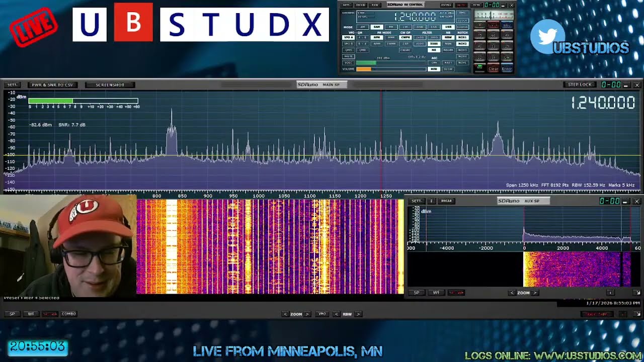Click the RDSW button in RX Control

tap(361, 5)
